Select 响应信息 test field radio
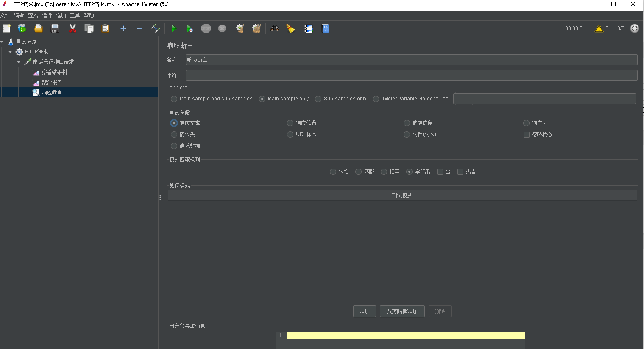 (418, 123)
